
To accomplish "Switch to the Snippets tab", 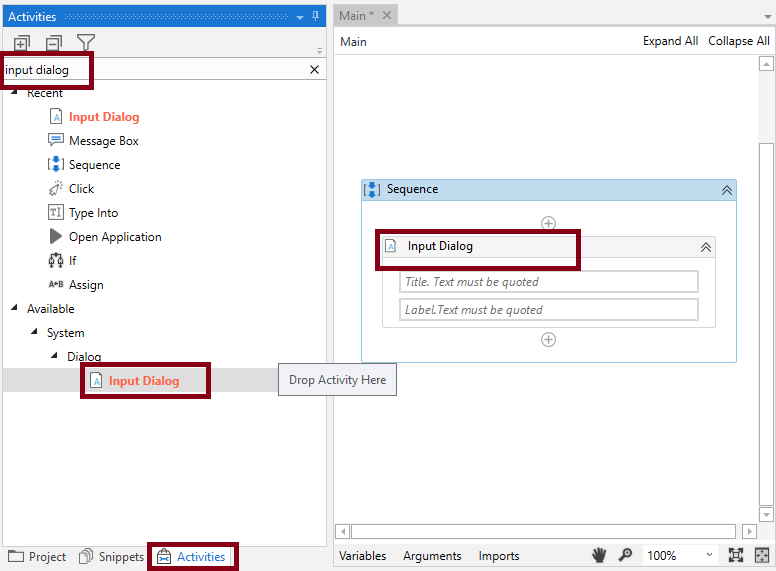I will (112, 557).
